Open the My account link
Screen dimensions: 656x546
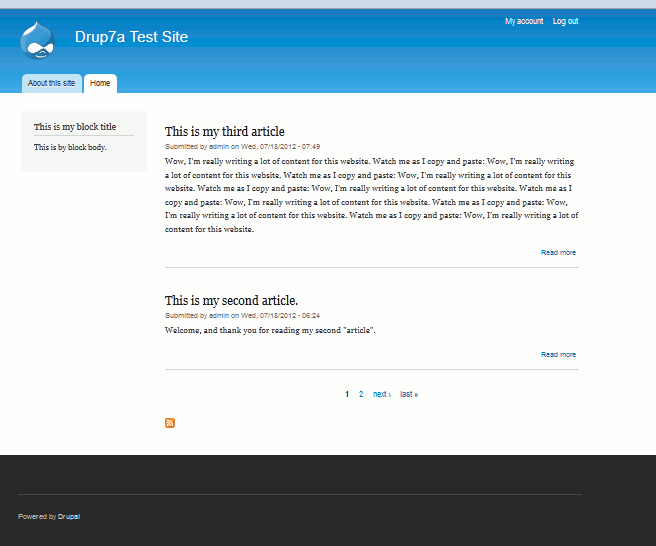tap(524, 21)
